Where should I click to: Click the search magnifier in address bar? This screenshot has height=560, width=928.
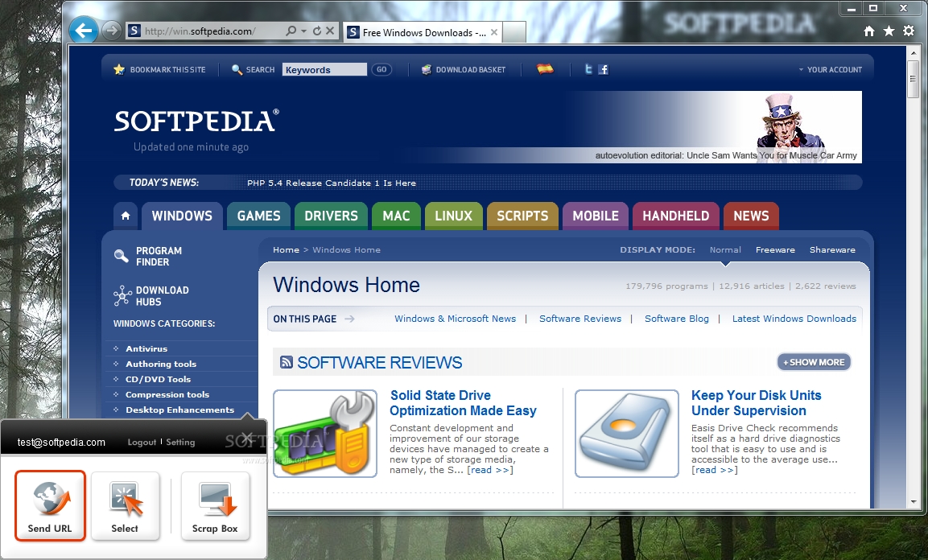pos(291,31)
